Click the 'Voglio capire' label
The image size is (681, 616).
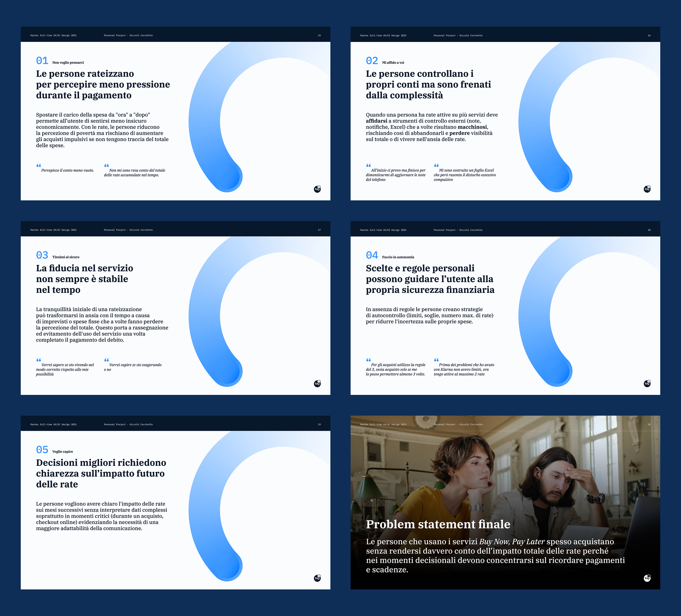(x=63, y=452)
